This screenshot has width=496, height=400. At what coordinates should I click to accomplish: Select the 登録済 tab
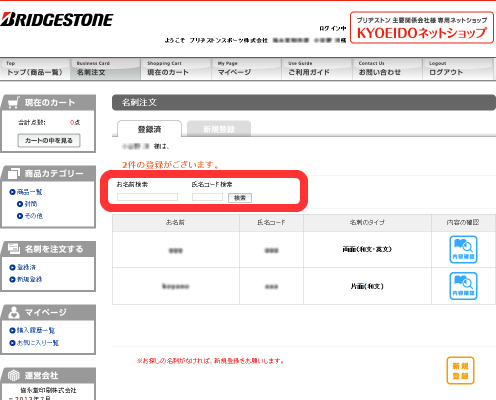tap(150, 129)
